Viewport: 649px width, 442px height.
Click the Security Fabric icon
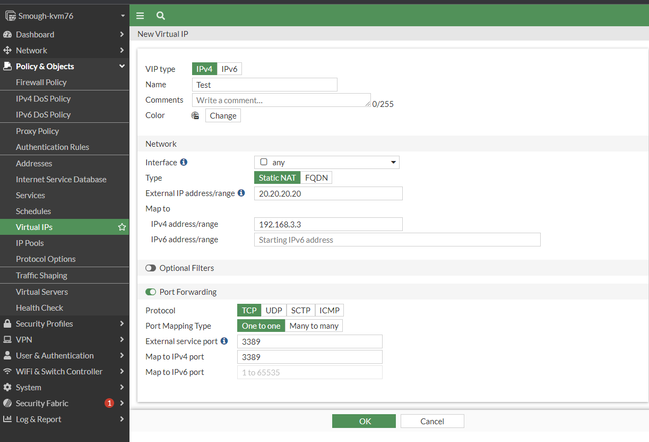[7, 403]
